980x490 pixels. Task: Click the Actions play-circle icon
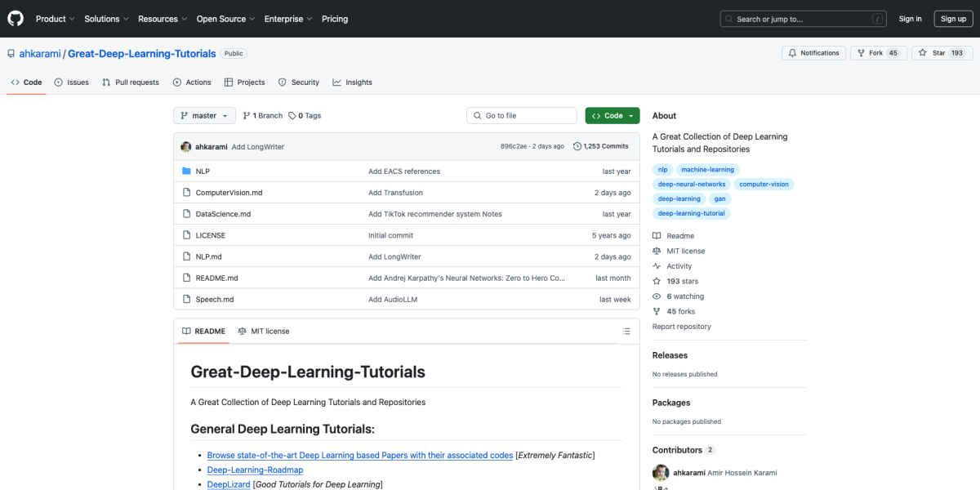176,82
